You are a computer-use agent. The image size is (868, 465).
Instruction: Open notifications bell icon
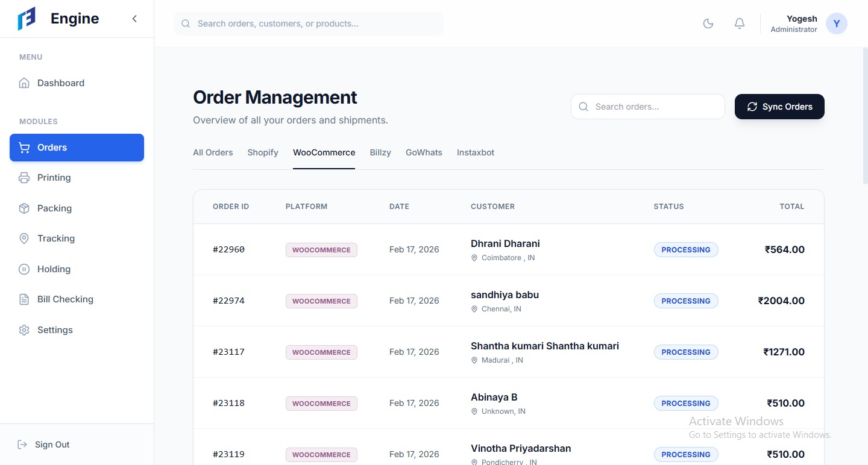point(740,23)
